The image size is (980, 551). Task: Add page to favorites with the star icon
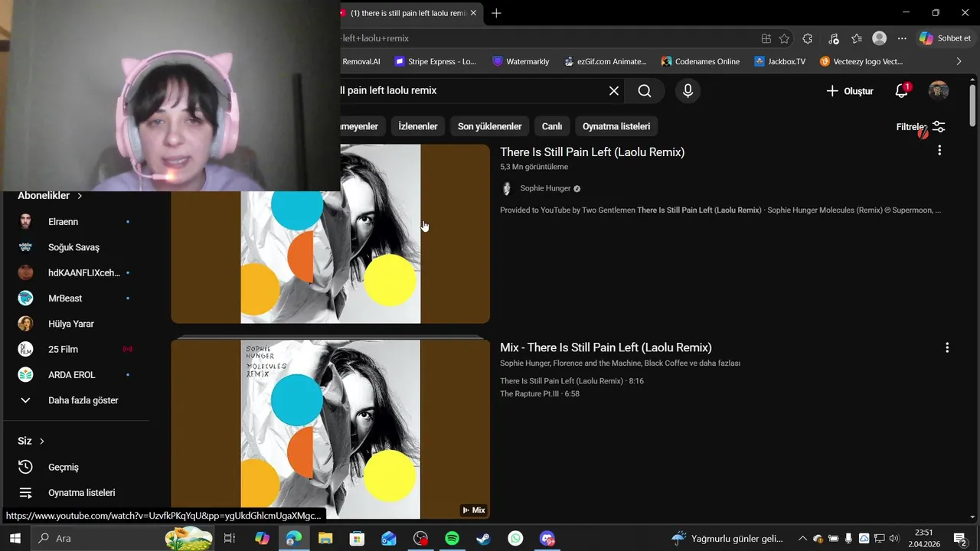pos(784,38)
